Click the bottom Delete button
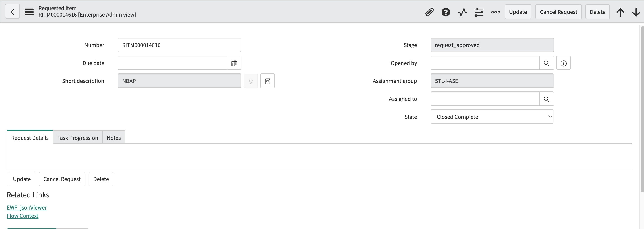This screenshot has width=644, height=229. [101, 179]
